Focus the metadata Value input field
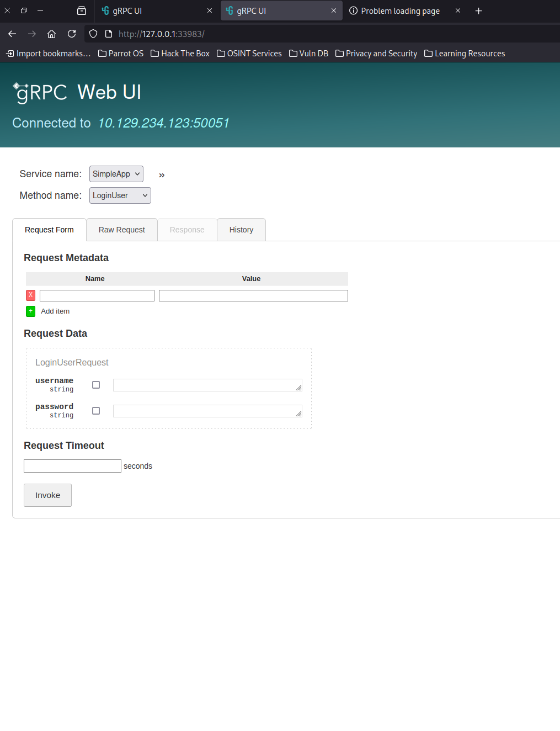The height and width of the screenshot is (731, 560). tap(253, 296)
